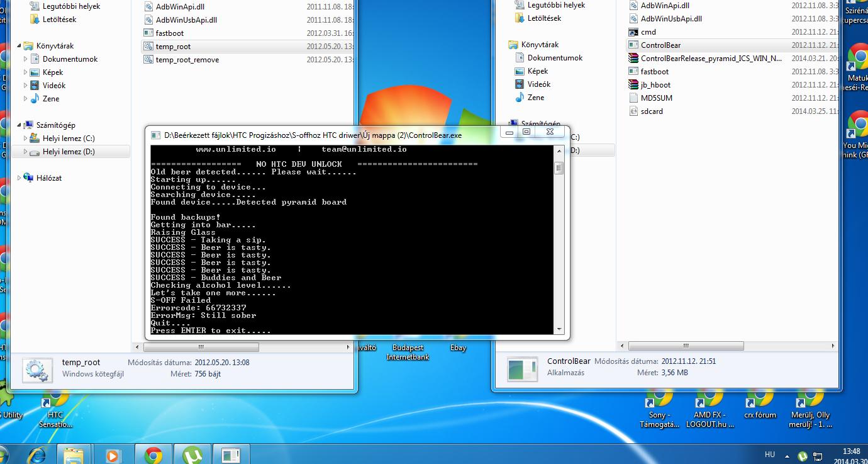Click temp_root thumbnail in details pane
This screenshot has width=868, height=464.
pos(38,370)
